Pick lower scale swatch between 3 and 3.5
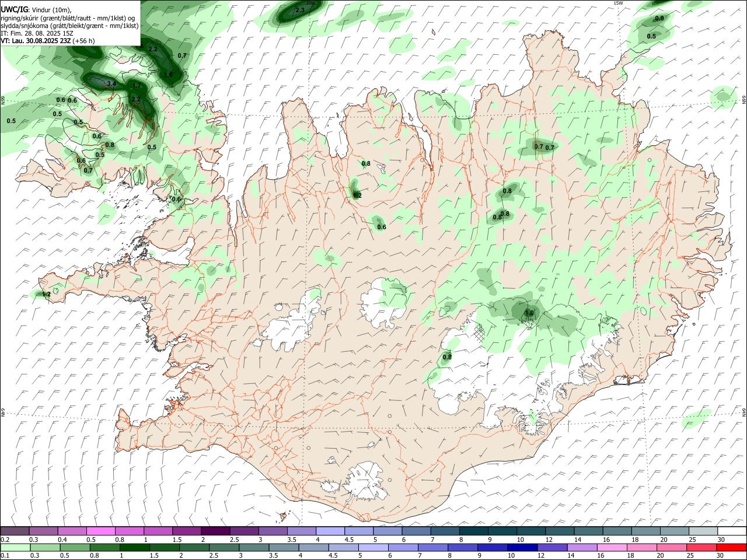 (254, 547)
